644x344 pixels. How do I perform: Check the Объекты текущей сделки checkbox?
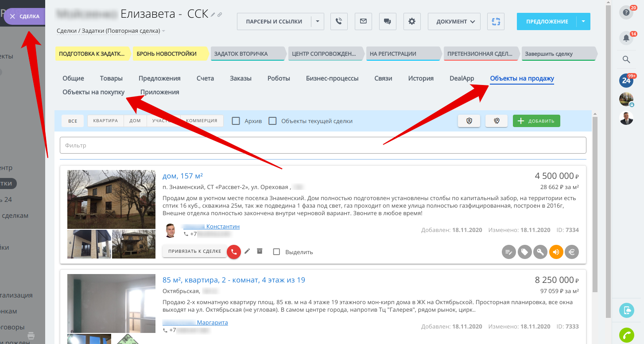[x=273, y=121]
